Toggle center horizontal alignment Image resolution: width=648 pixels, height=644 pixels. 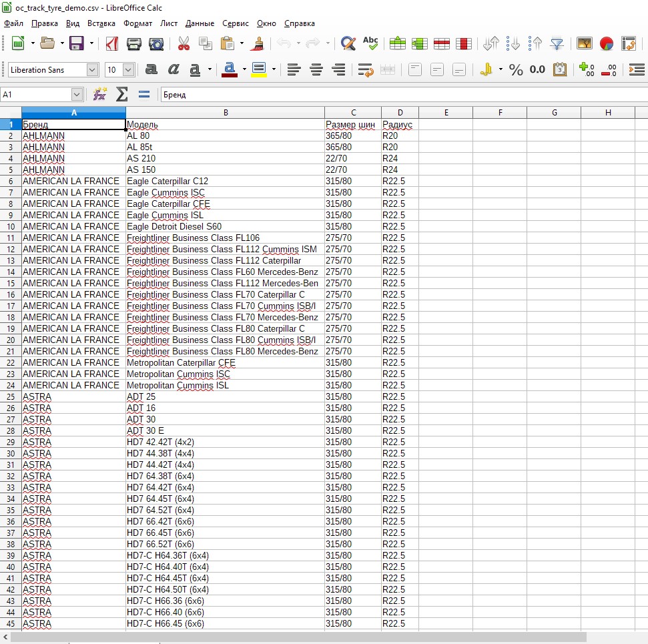(316, 69)
